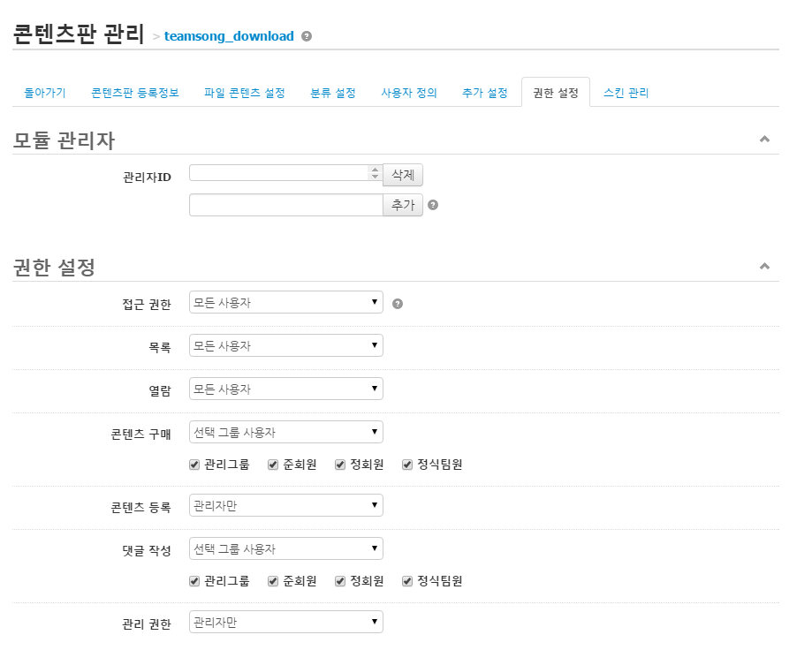This screenshot has width=812, height=650.
Task: Click help icon next to teamsong_download title
Action: [x=307, y=36]
